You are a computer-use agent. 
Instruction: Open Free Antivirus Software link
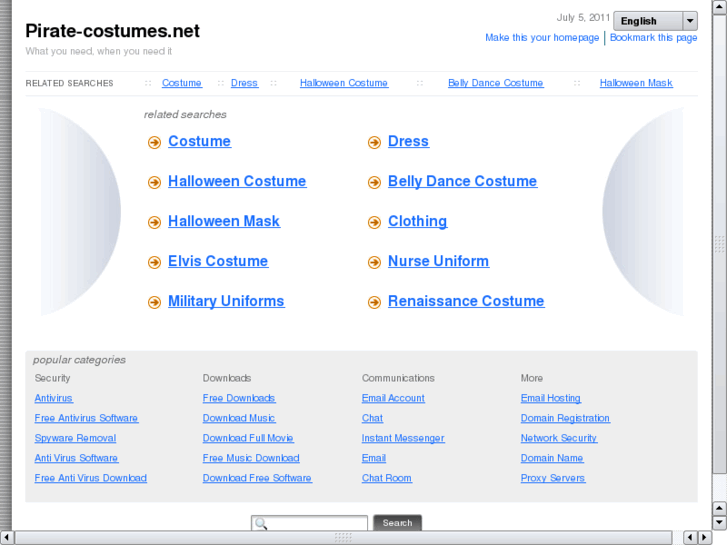click(86, 418)
